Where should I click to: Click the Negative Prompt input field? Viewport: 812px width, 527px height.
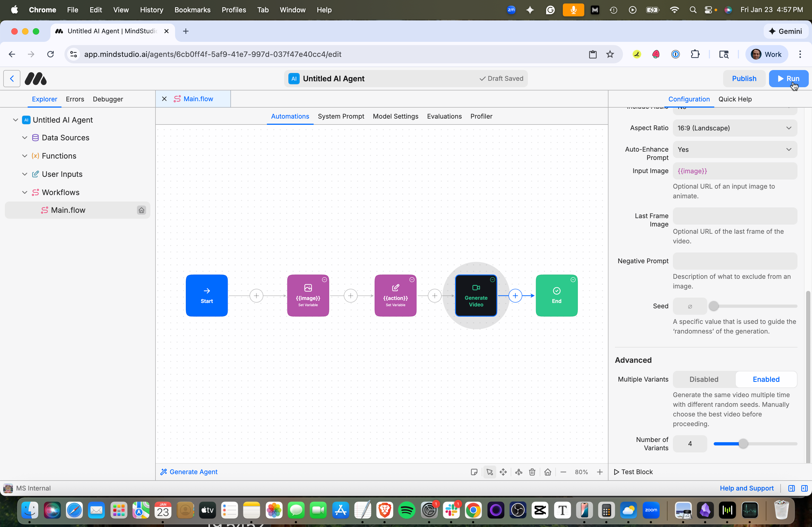click(x=735, y=261)
